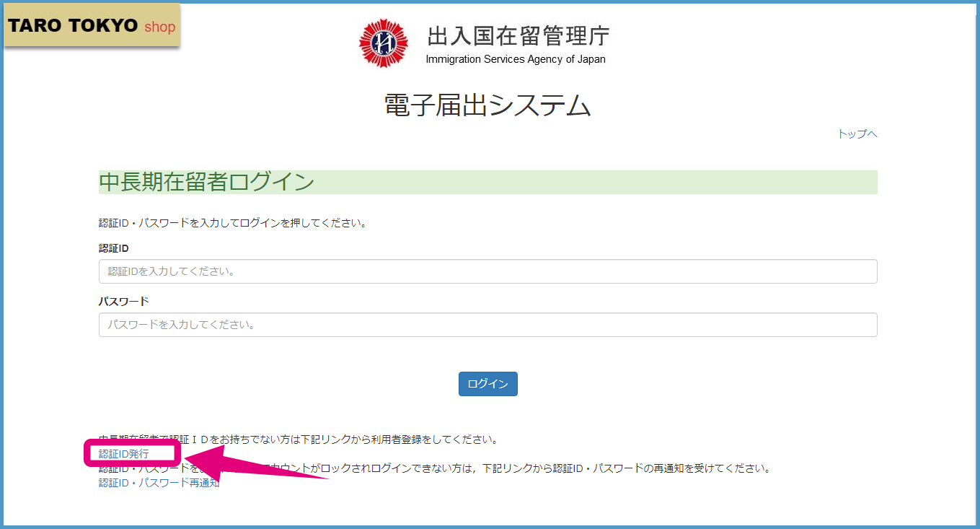Click the blue ログイン button
The width and height of the screenshot is (980, 529).
pos(487,384)
